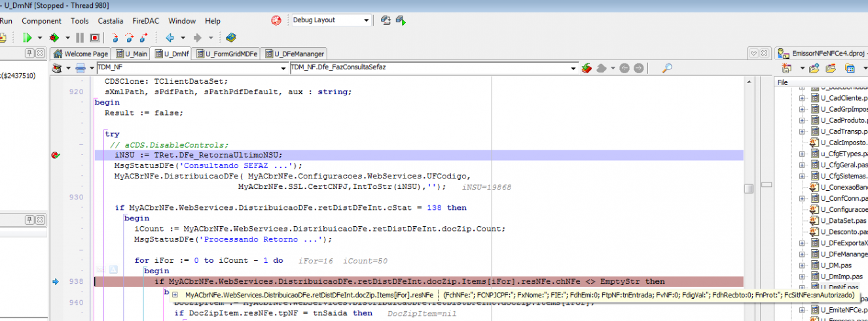
Task: Select U_DataSet.pas in project tree
Action: point(844,220)
